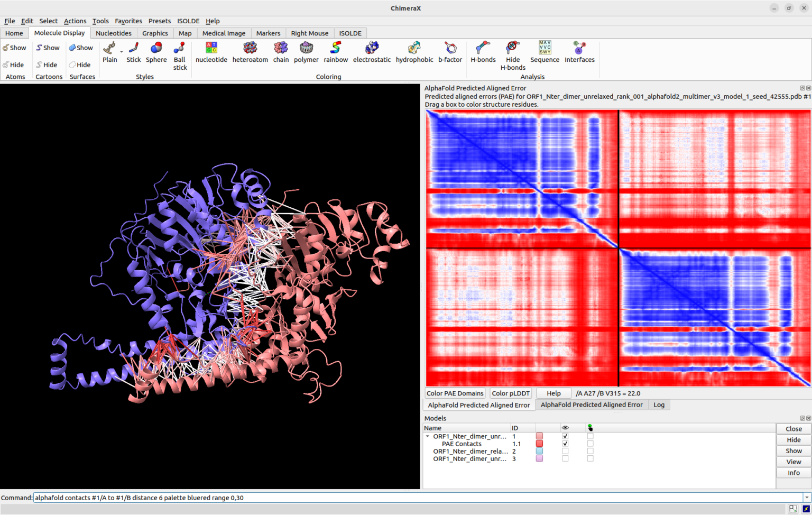
Task: Click the lightning bolt icon in status bar
Action: [806, 509]
